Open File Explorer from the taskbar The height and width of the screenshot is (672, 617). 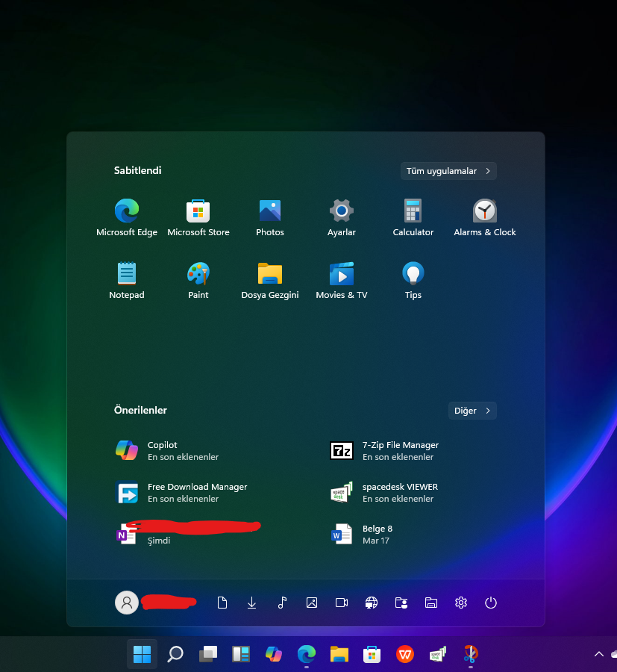(339, 654)
